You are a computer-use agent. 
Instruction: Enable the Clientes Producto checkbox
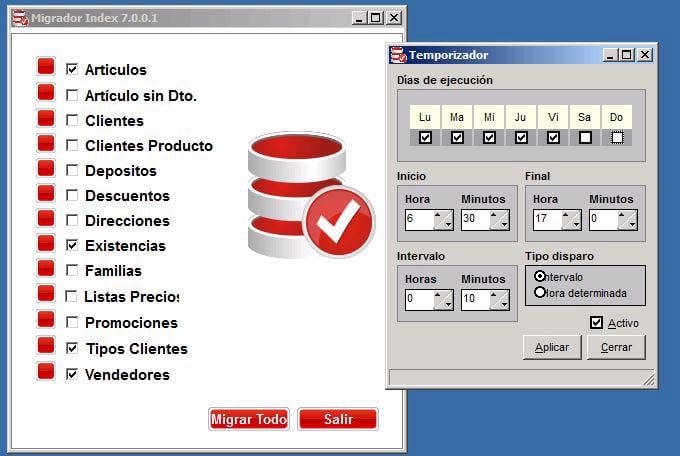point(71,146)
